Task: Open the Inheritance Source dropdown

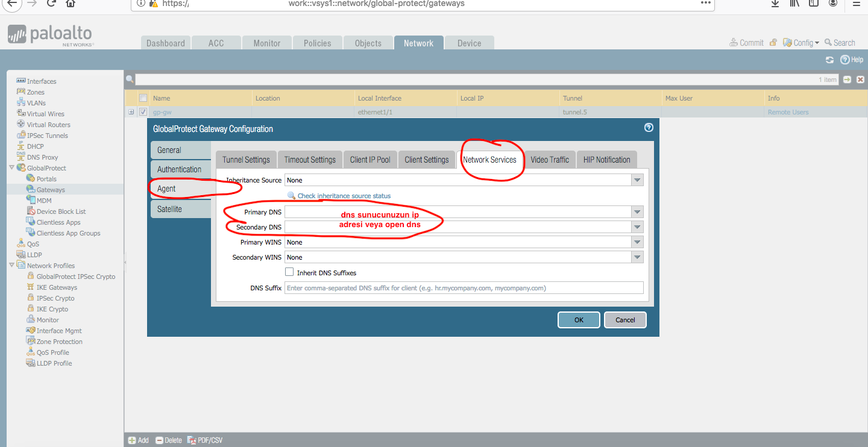Action: coord(637,180)
